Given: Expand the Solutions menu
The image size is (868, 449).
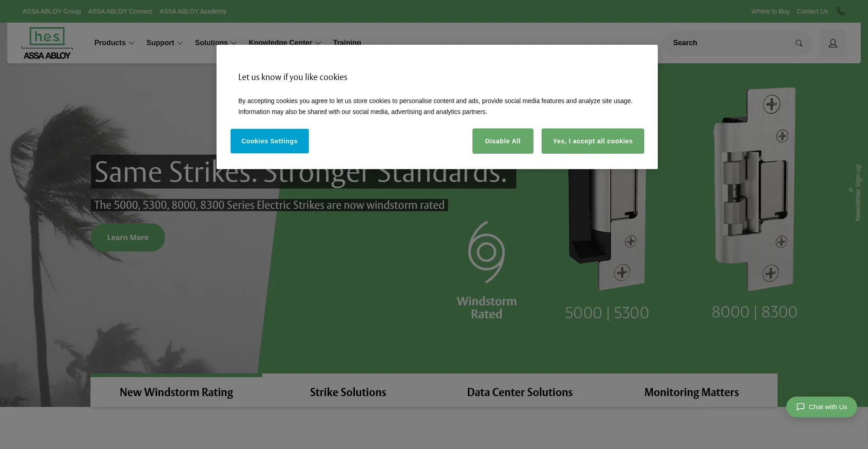Looking at the screenshot, I should [x=216, y=43].
